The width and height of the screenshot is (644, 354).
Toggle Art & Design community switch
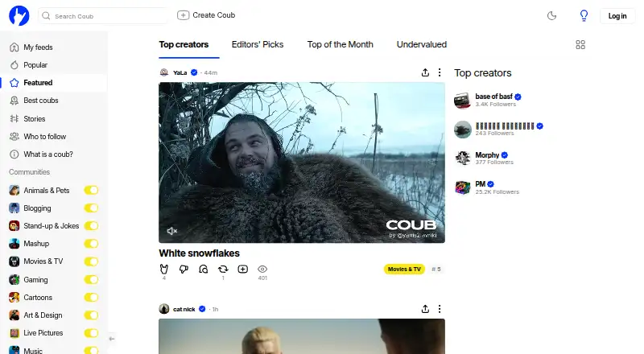coord(91,315)
